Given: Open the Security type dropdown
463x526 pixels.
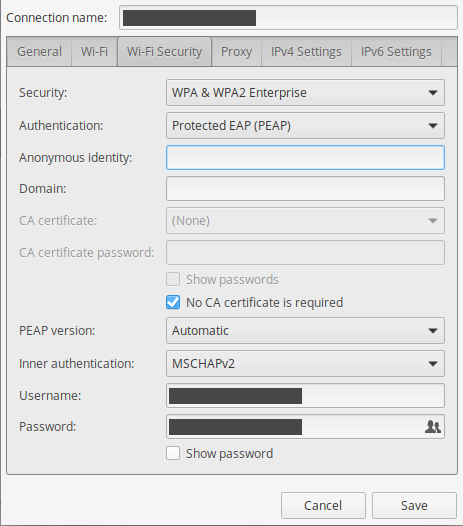Looking at the screenshot, I should pyautogui.click(x=305, y=93).
